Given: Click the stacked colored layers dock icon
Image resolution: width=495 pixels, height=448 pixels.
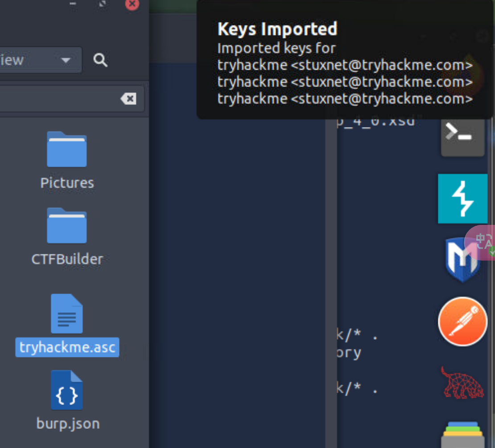Looking at the screenshot, I should [462, 435].
